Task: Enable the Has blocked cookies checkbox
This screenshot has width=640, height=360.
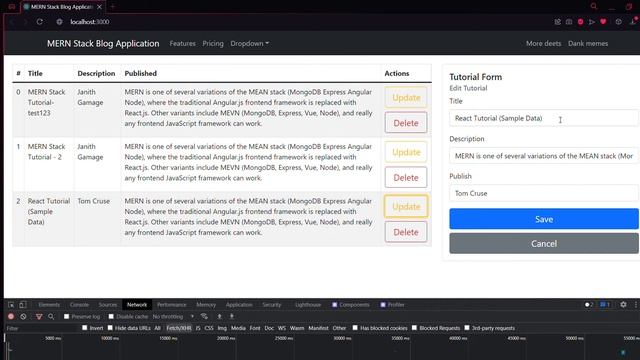Action: [355, 328]
